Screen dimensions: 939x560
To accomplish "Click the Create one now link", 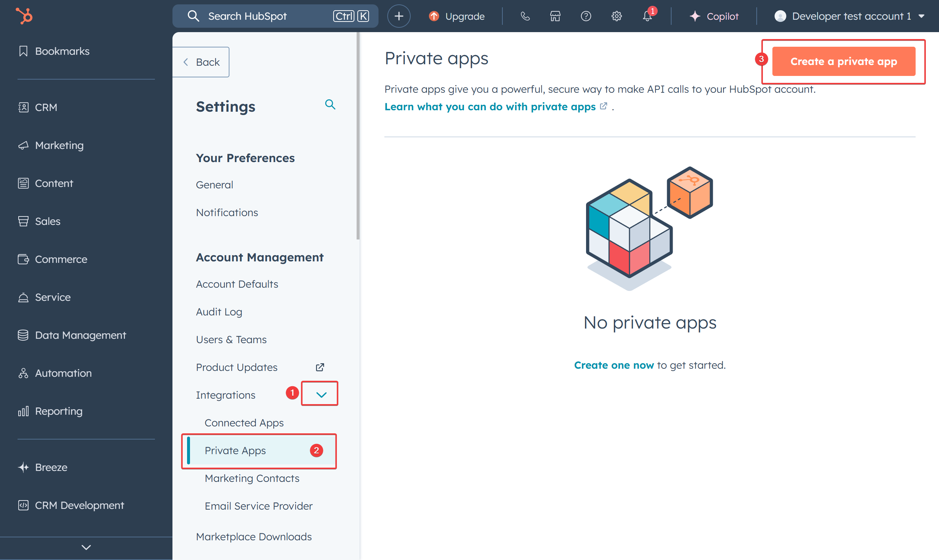I will coord(613,365).
